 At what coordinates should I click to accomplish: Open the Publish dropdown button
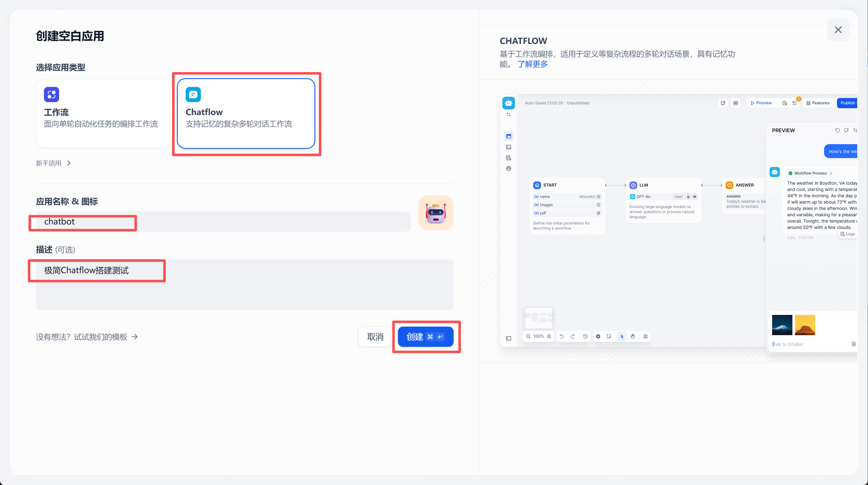pos(847,103)
